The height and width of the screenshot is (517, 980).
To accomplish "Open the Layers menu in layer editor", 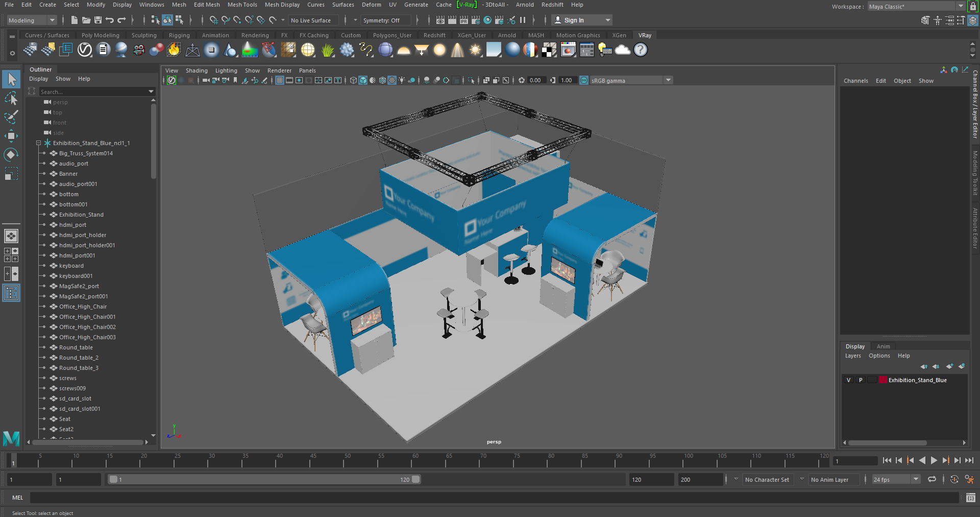I will [853, 356].
